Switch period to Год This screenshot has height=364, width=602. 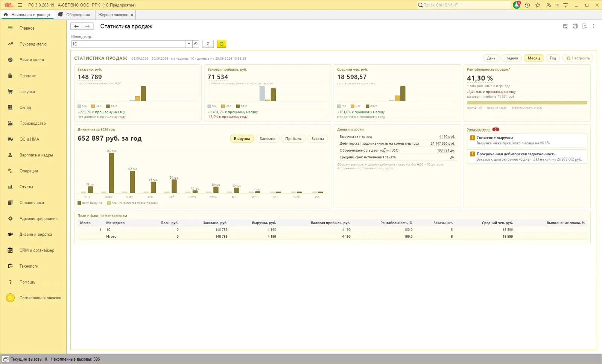click(x=553, y=58)
